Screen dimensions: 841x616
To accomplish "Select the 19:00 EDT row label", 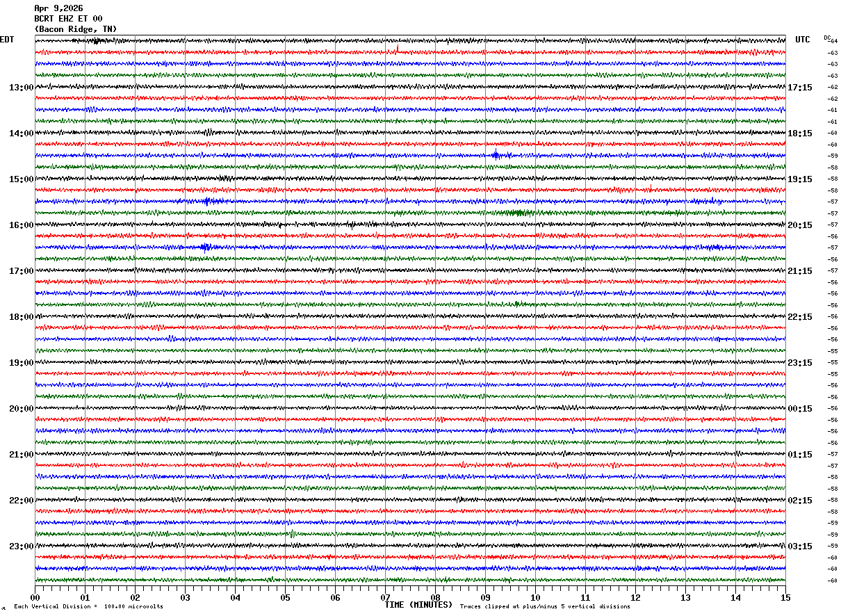I will pos(21,363).
